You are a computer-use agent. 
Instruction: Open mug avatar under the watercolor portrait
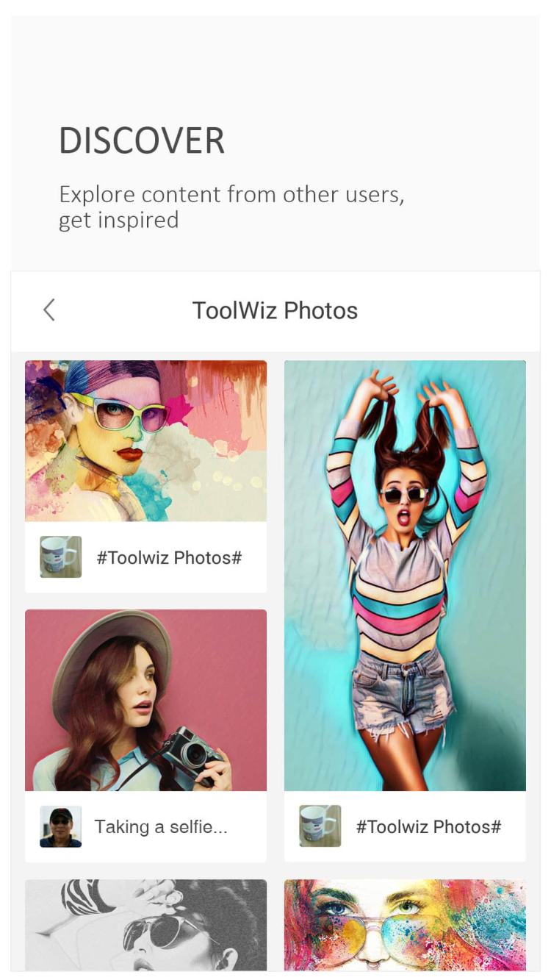[60, 557]
